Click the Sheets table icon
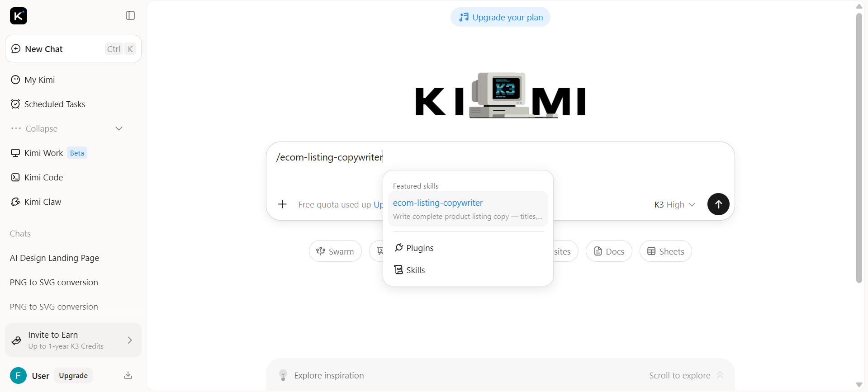Screen dimensions: 868x392 click(651, 251)
